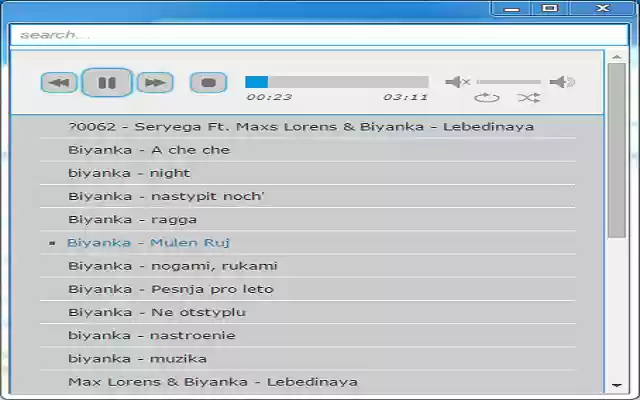
Task: Click scrollbar down arrow
Action: pos(617,385)
